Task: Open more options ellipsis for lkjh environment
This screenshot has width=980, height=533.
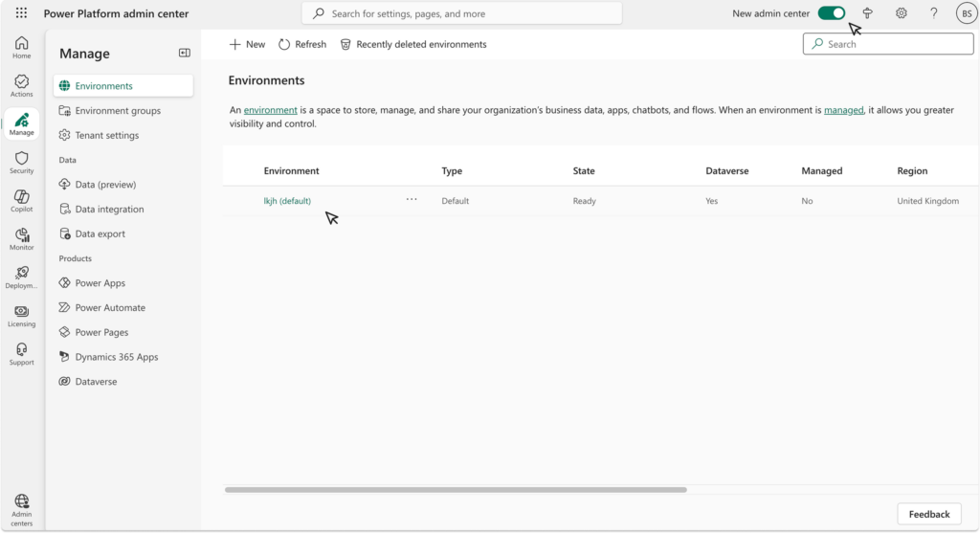Action: pyautogui.click(x=412, y=200)
